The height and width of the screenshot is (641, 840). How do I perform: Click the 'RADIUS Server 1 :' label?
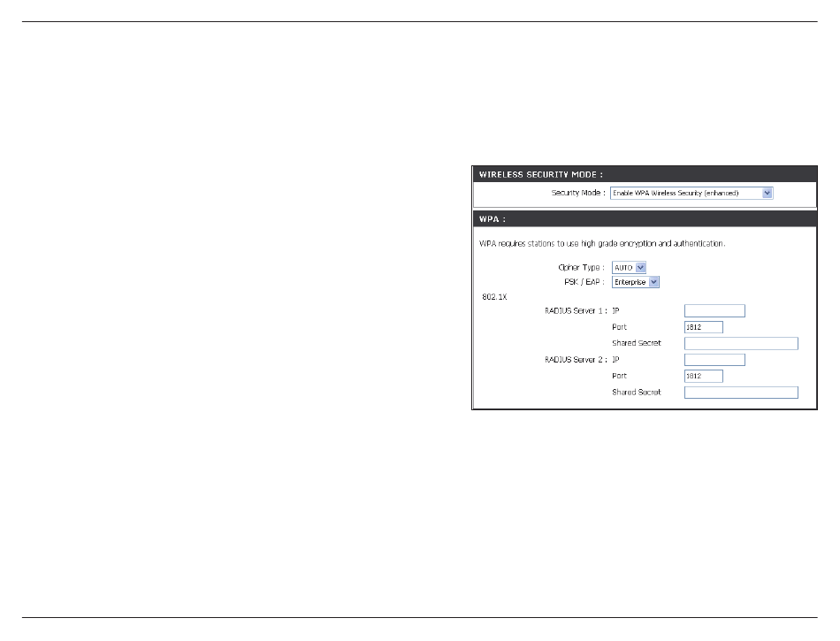click(x=576, y=310)
